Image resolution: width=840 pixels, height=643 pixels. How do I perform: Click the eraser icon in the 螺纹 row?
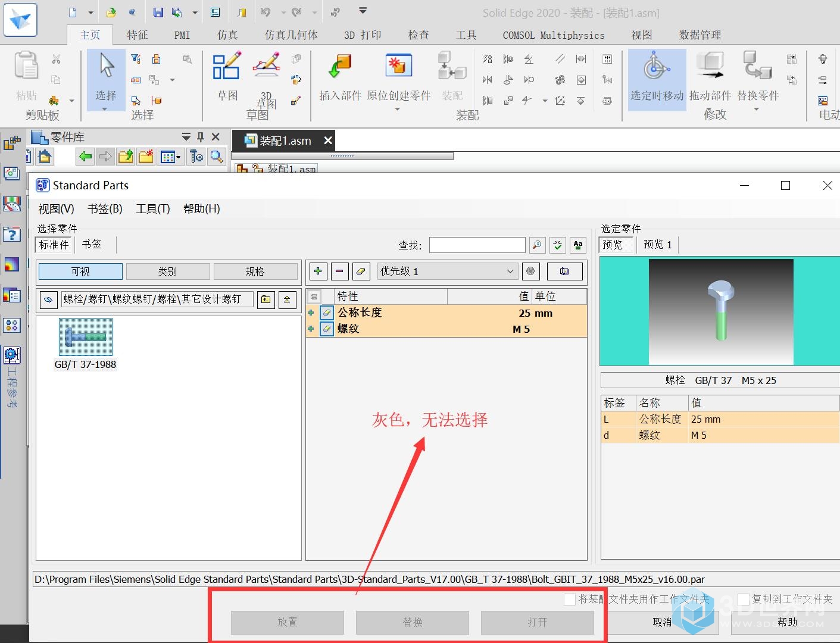(327, 329)
